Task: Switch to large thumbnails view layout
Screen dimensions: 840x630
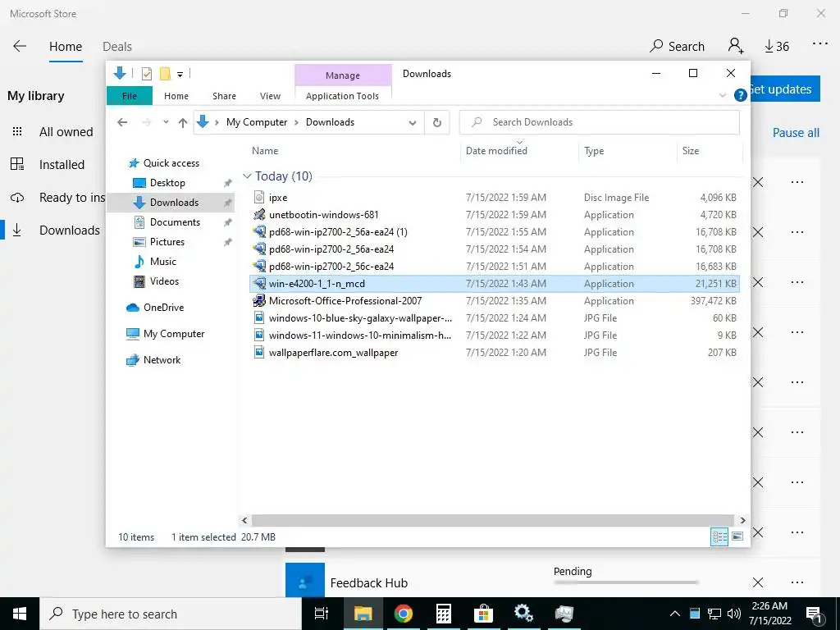Action: pos(737,536)
